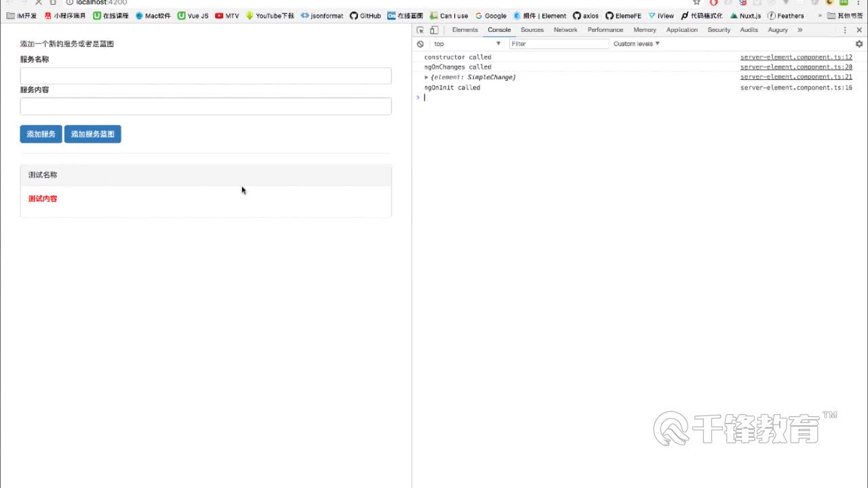Screen dimensions: 868x488
Task: Click the 添加服务蓝图 button
Action: pyautogui.click(x=93, y=134)
